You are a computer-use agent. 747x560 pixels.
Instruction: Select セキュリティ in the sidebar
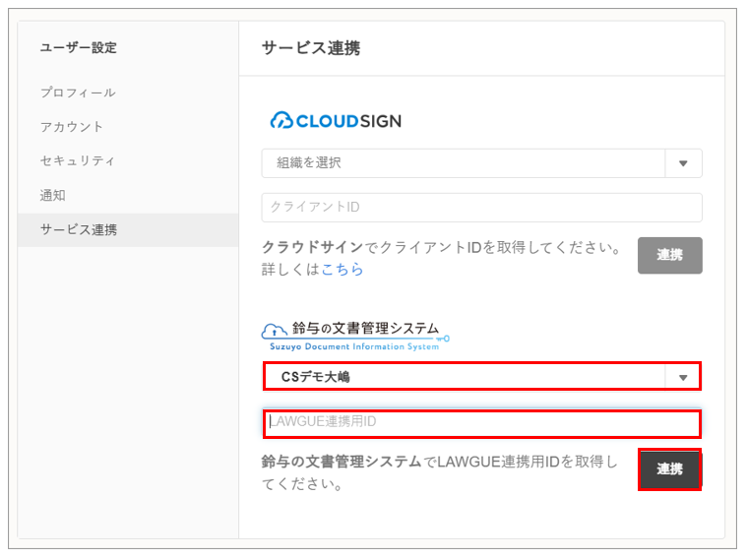78,161
